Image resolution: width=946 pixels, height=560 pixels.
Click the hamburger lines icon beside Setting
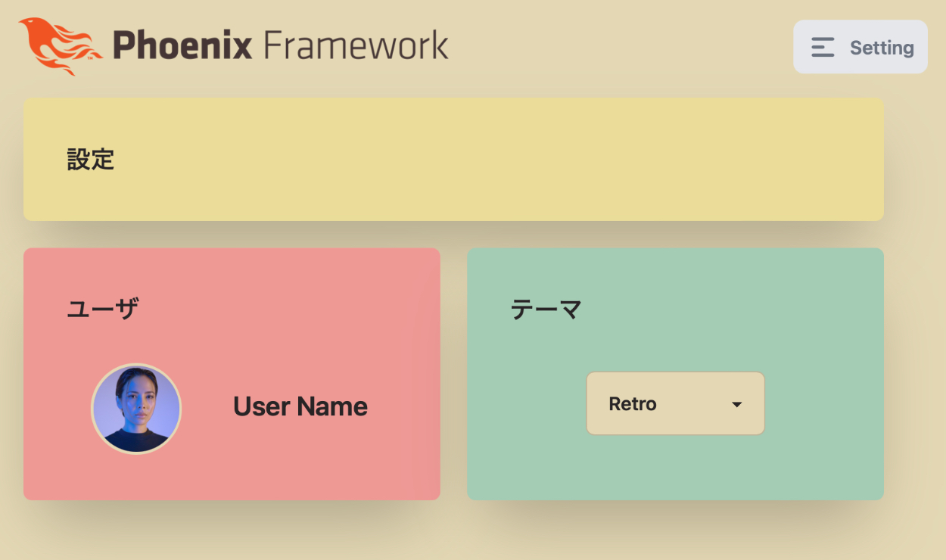pyautogui.click(x=823, y=48)
